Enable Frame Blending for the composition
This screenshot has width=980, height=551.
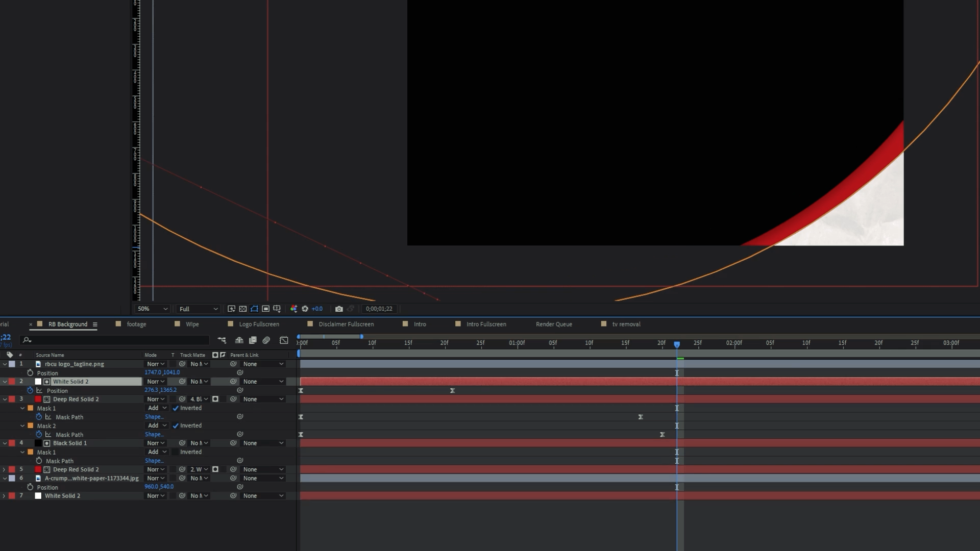tap(252, 340)
